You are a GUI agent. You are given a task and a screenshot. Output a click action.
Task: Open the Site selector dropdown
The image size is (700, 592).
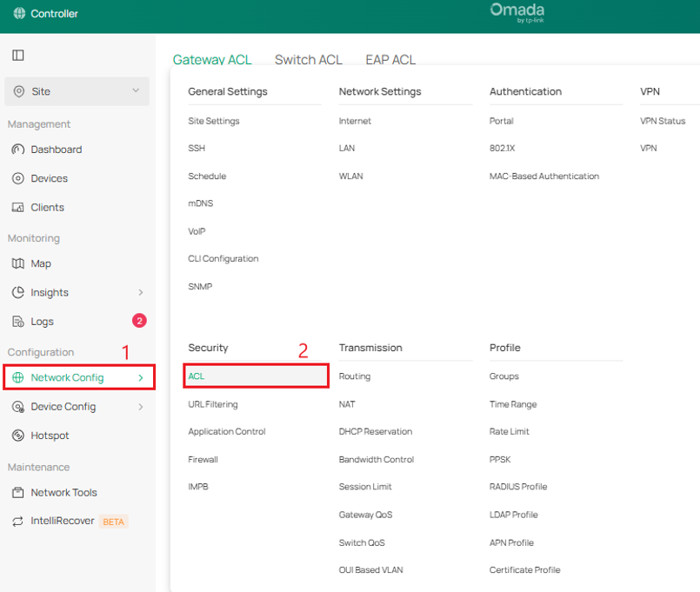click(77, 91)
